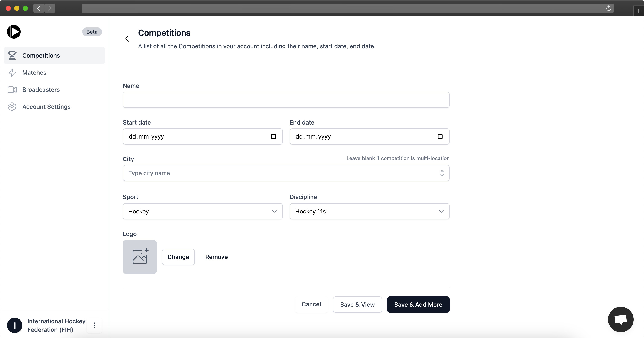The width and height of the screenshot is (644, 338).
Task: Click the Competitions sidebar icon
Action: pos(12,55)
